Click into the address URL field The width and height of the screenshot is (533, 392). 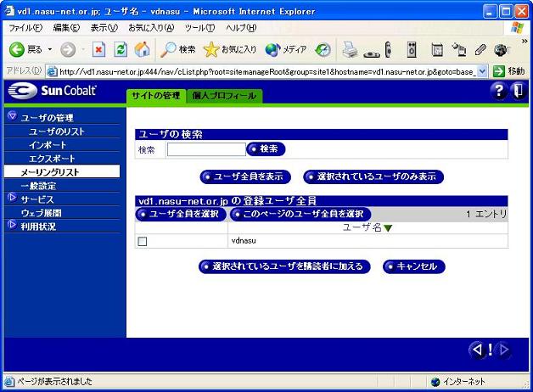tap(266, 71)
